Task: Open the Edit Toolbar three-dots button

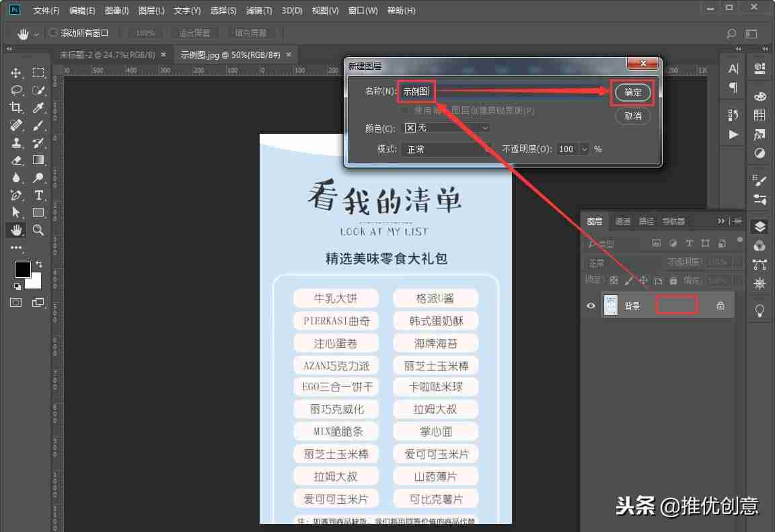Action: (16, 248)
